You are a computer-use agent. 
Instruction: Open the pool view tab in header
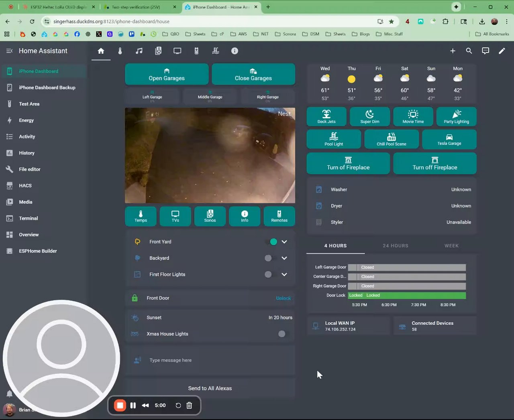click(216, 51)
